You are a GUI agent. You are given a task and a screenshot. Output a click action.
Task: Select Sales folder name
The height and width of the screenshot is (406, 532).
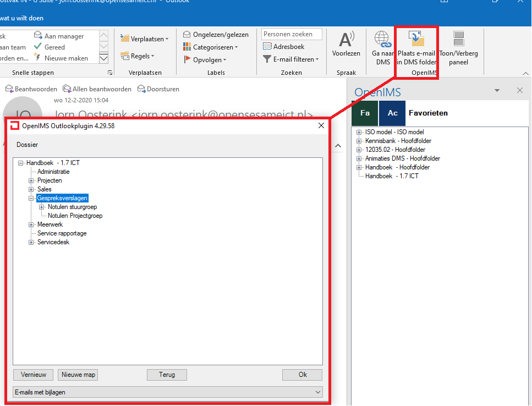[44, 189]
